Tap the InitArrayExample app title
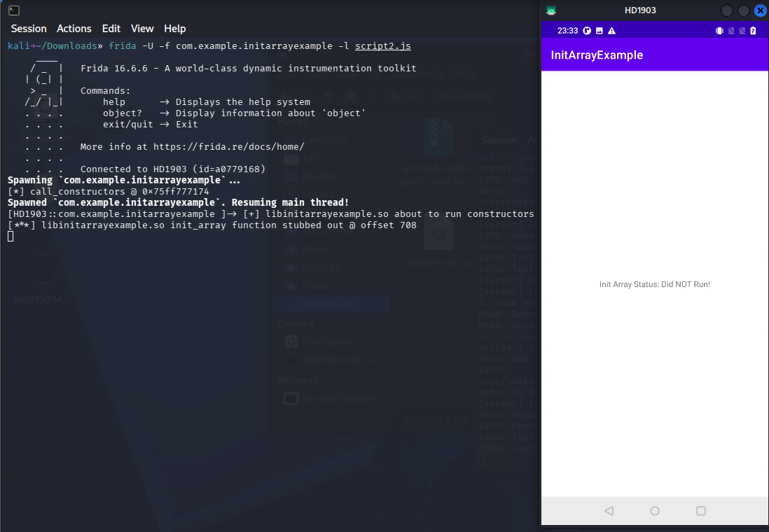Screen dimensions: 769x532 pyautogui.click(x=597, y=55)
